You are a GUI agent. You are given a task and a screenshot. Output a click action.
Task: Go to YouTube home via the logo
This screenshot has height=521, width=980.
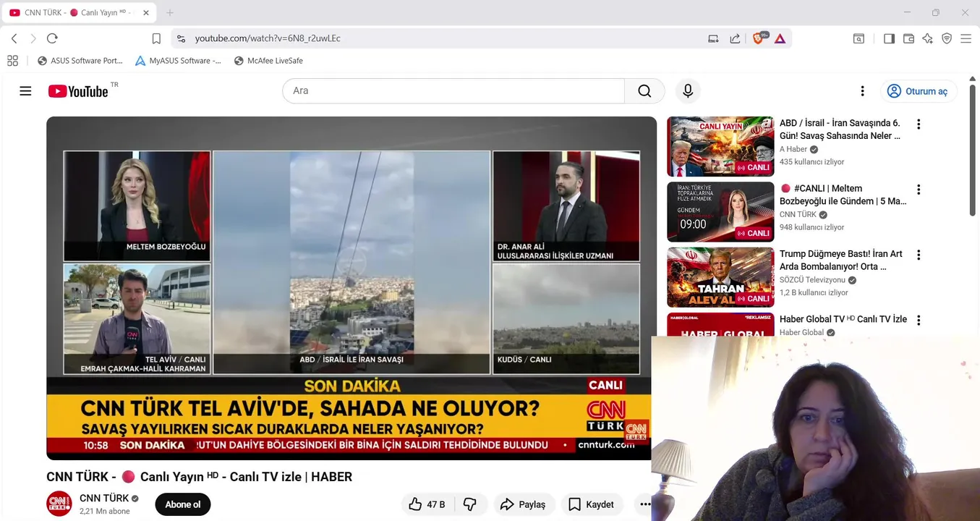(78, 91)
